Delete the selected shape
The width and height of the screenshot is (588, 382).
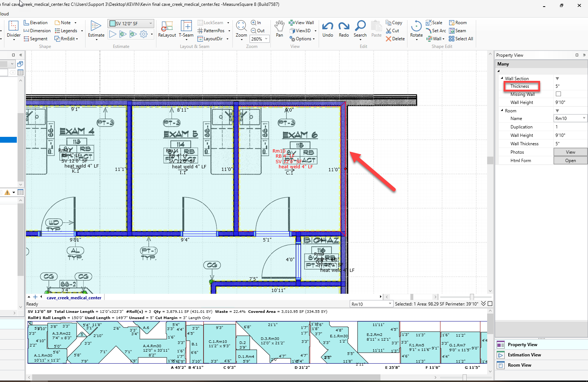pyautogui.click(x=395, y=39)
